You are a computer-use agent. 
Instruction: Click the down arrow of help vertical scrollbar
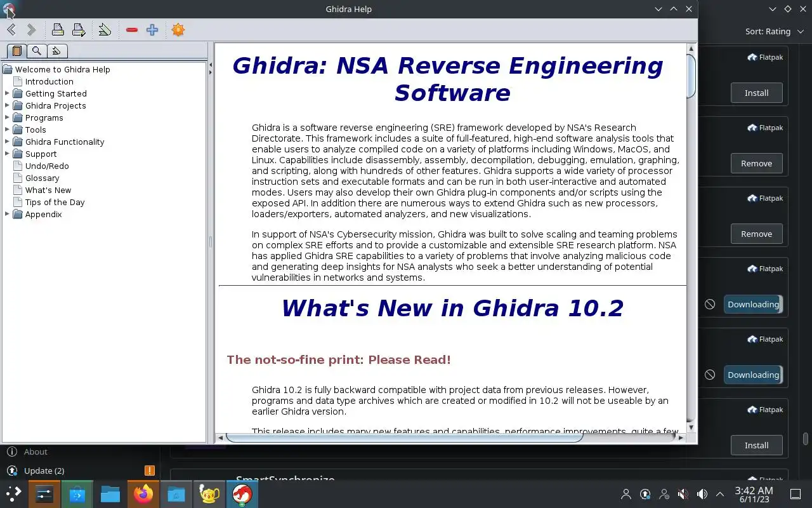(691, 427)
